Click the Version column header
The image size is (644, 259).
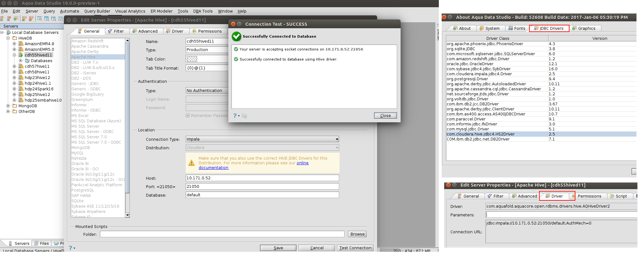tap(593, 38)
